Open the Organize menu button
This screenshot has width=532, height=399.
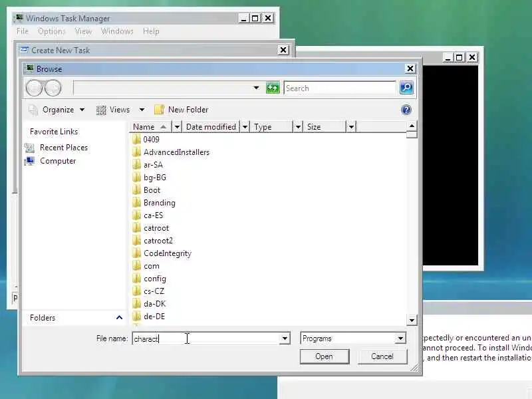click(57, 110)
